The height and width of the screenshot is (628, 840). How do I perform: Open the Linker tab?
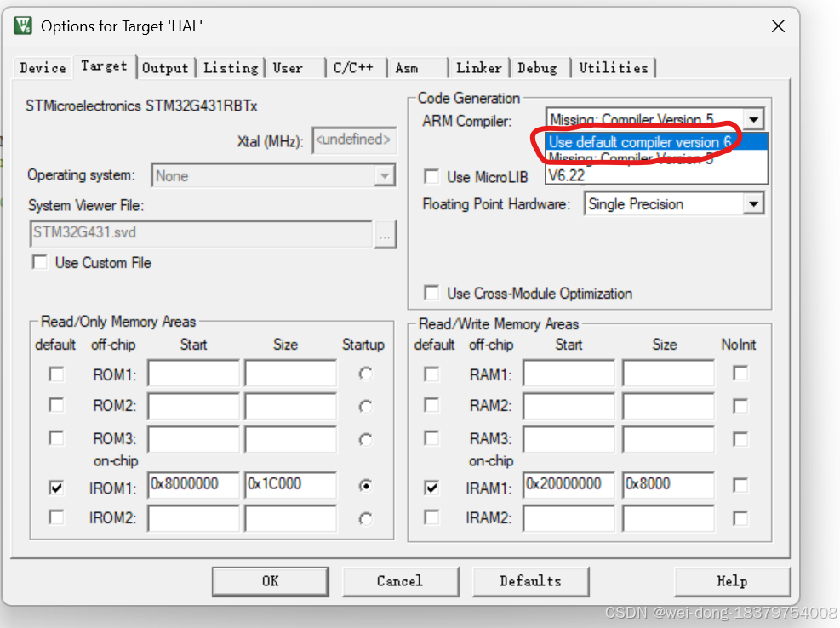click(479, 68)
